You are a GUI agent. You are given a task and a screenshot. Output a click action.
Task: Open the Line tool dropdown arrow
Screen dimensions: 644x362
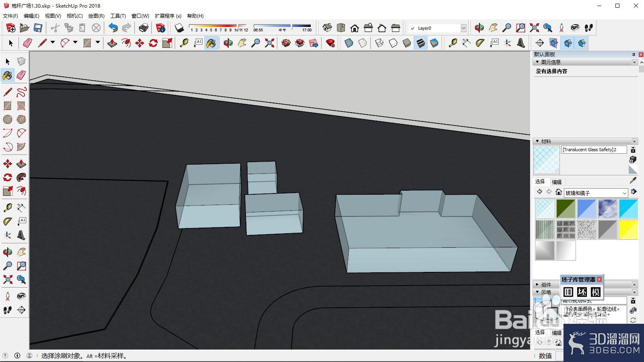point(53,42)
